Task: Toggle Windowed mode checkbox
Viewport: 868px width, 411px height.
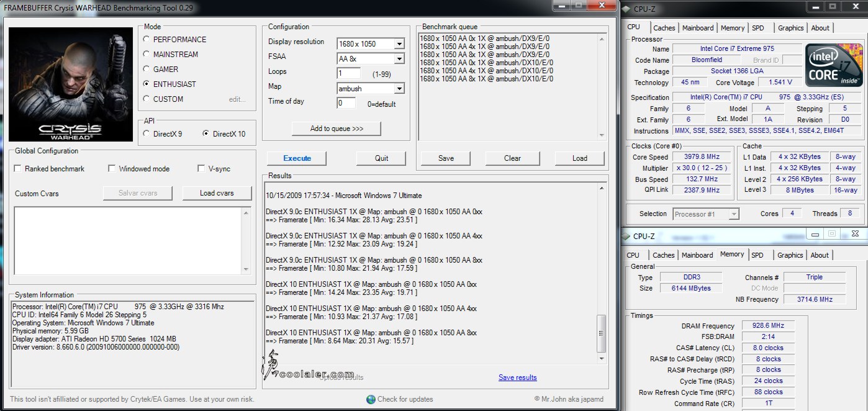Action: click(x=112, y=168)
